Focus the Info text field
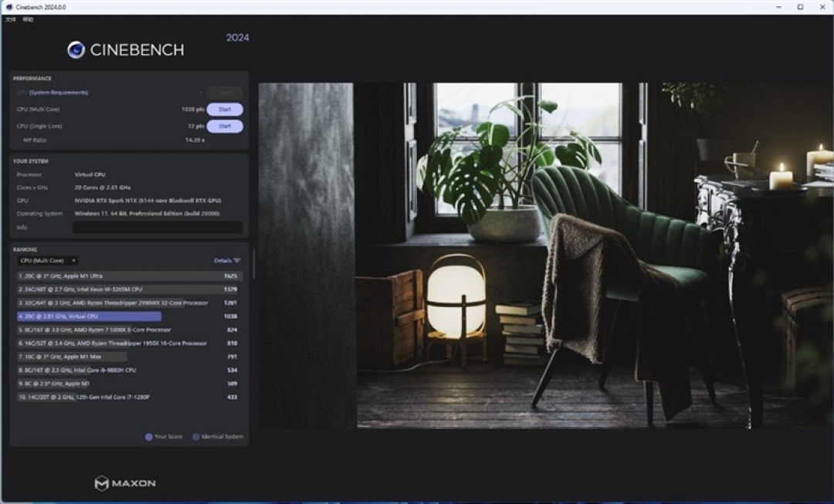 pyautogui.click(x=158, y=228)
